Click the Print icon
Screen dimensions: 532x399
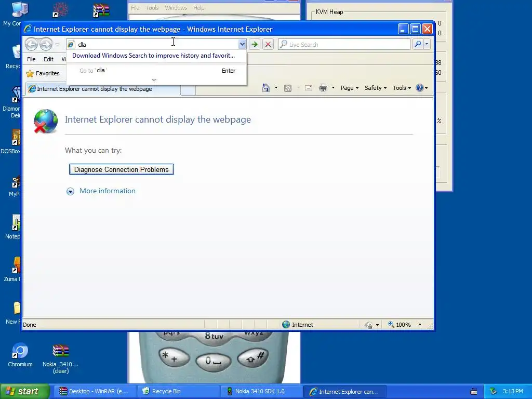323,88
